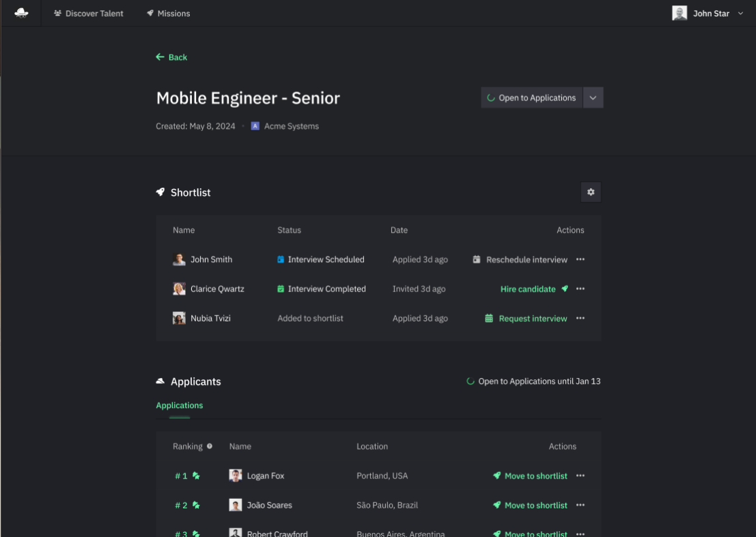Click three-dot menu for Nubia Tvizi
The image size is (756, 537).
(580, 318)
